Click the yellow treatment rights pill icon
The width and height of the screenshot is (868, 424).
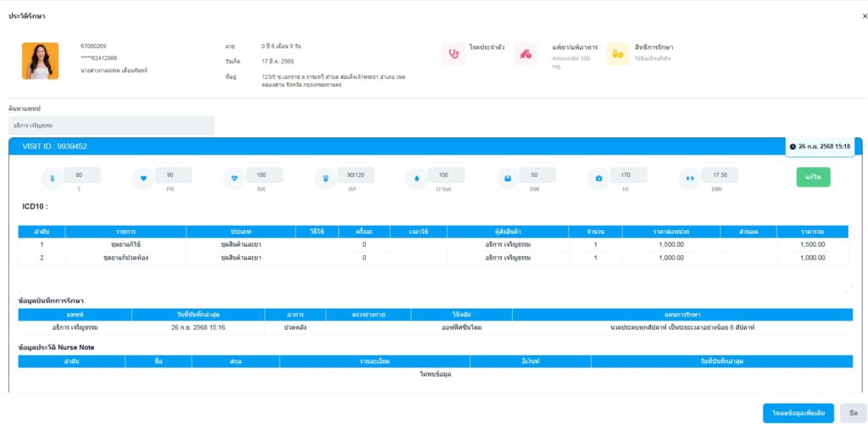[617, 53]
